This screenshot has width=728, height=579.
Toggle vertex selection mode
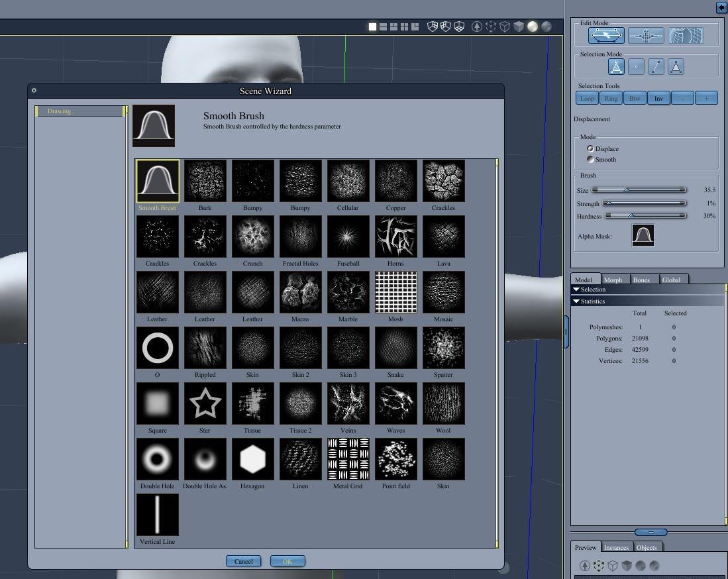pyautogui.click(x=636, y=67)
